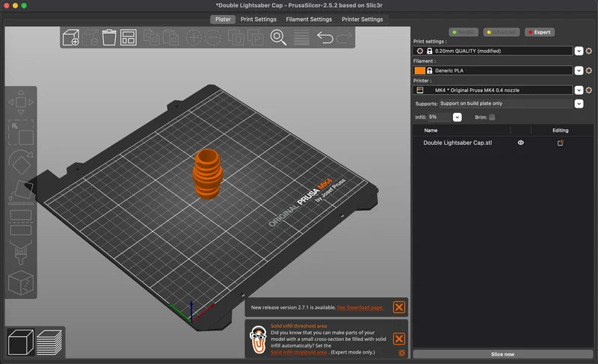
Task: Click the Slice now button
Action: [502, 354]
